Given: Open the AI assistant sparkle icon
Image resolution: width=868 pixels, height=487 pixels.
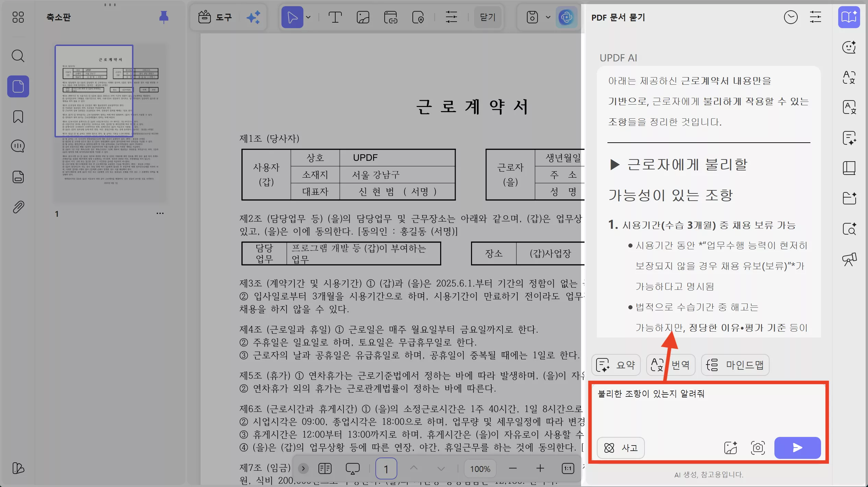Looking at the screenshot, I should coord(254,17).
